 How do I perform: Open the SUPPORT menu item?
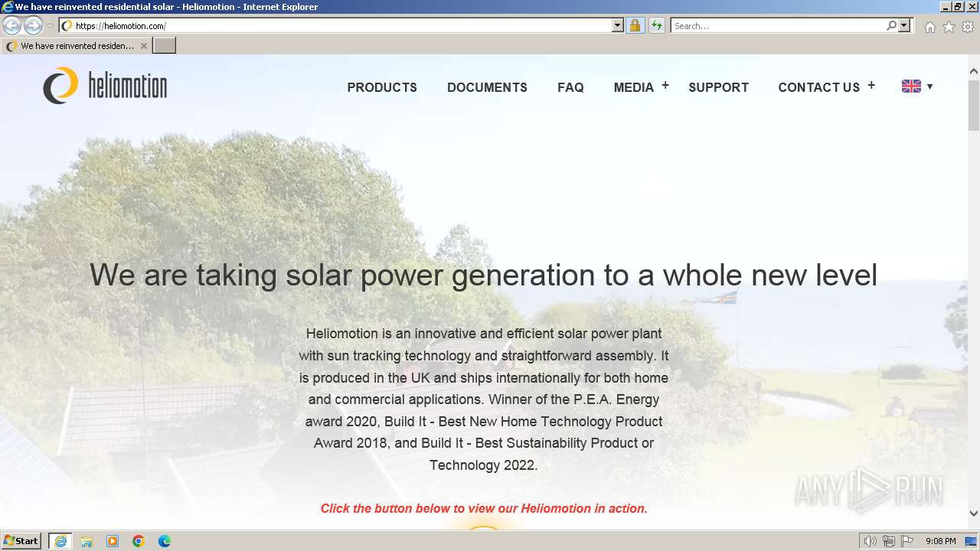coord(718,87)
